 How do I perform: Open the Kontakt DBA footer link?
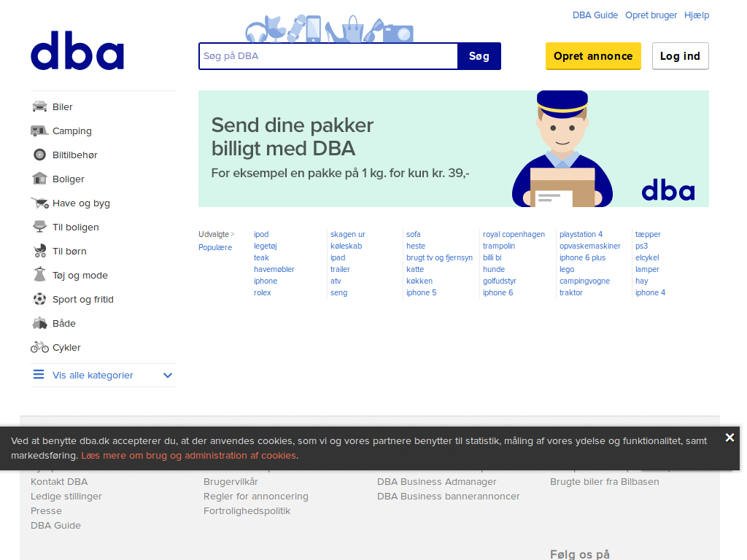(59, 482)
